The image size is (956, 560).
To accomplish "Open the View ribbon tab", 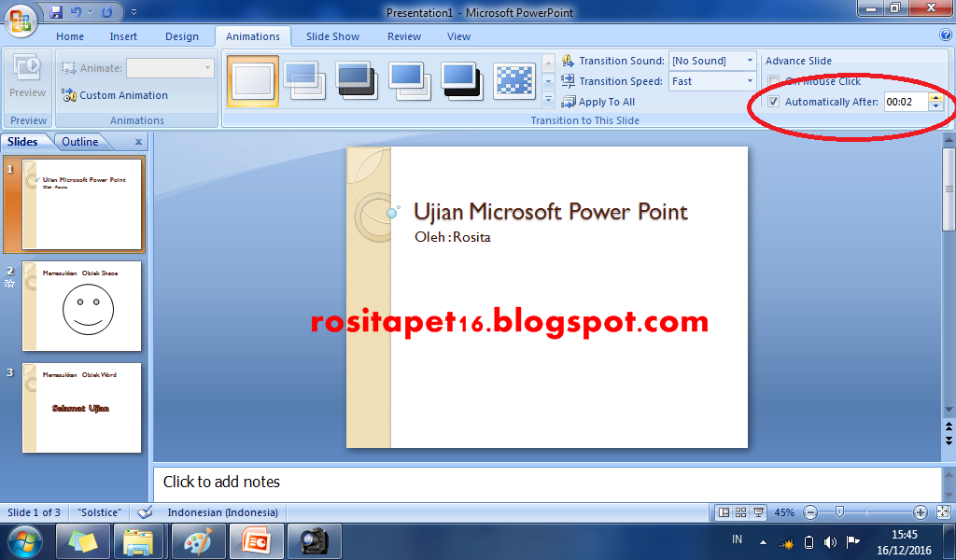I will pyautogui.click(x=458, y=36).
